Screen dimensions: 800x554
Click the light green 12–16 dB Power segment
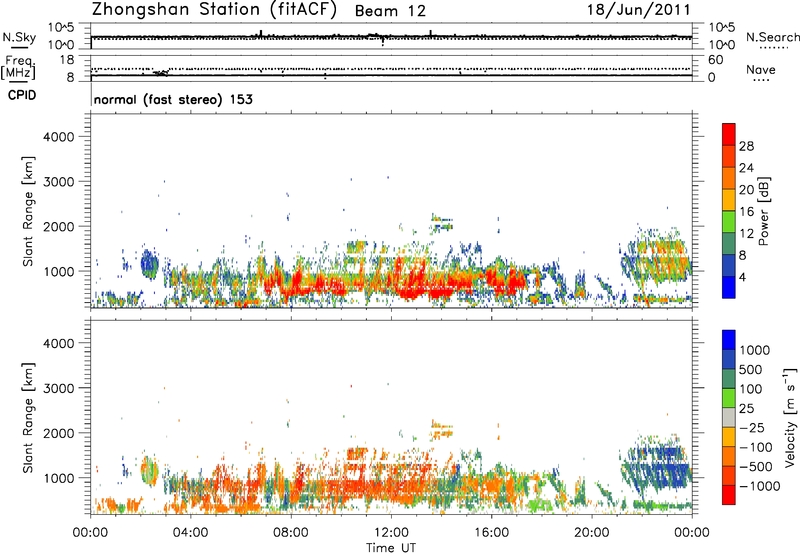pyautogui.click(x=729, y=222)
